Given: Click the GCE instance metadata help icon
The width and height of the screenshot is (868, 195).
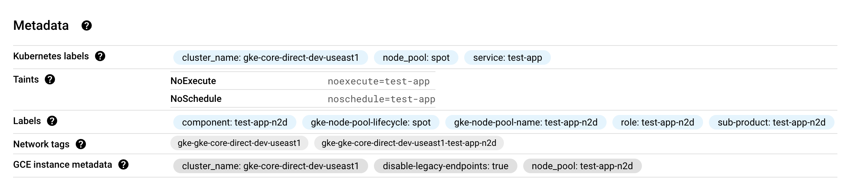Looking at the screenshot, I should (123, 165).
